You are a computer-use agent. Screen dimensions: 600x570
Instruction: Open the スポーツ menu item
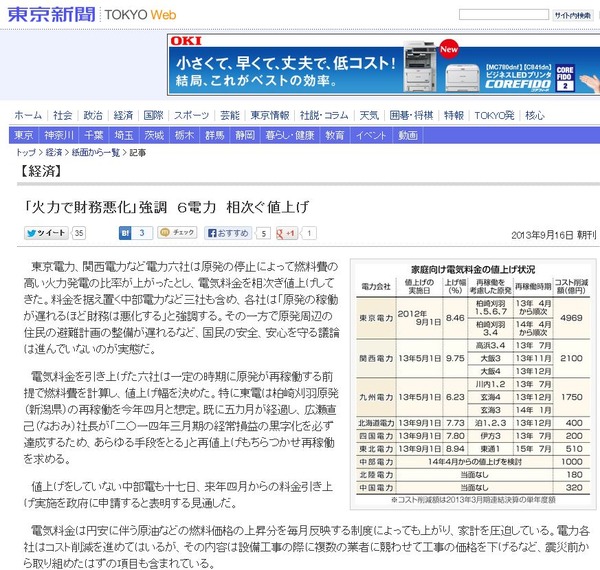191,115
